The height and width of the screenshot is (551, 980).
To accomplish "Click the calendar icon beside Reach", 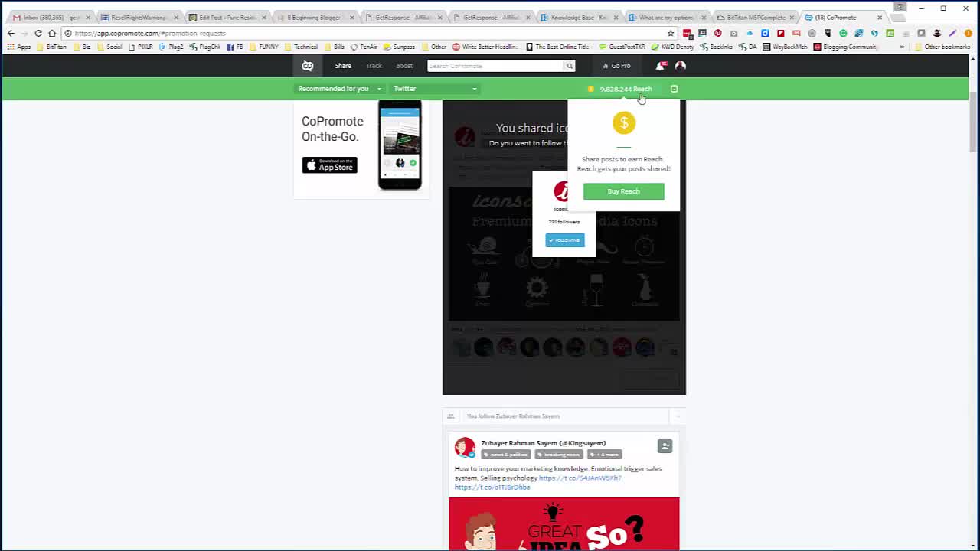I will tap(674, 89).
